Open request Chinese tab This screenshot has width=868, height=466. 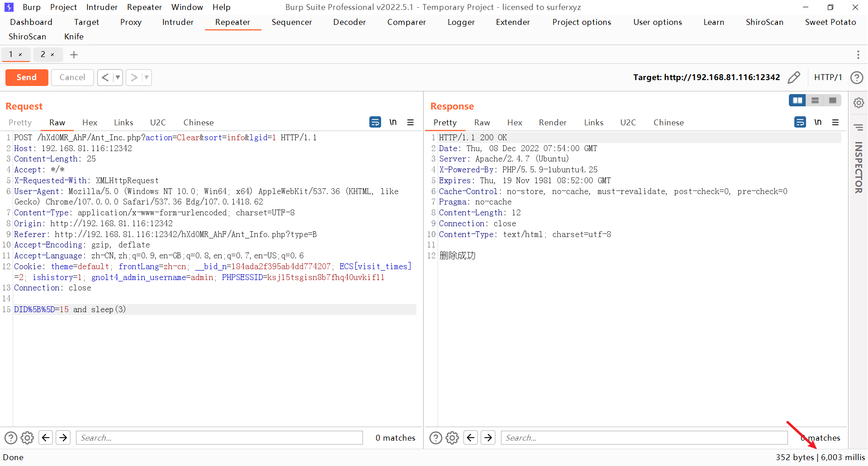(198, 123)
